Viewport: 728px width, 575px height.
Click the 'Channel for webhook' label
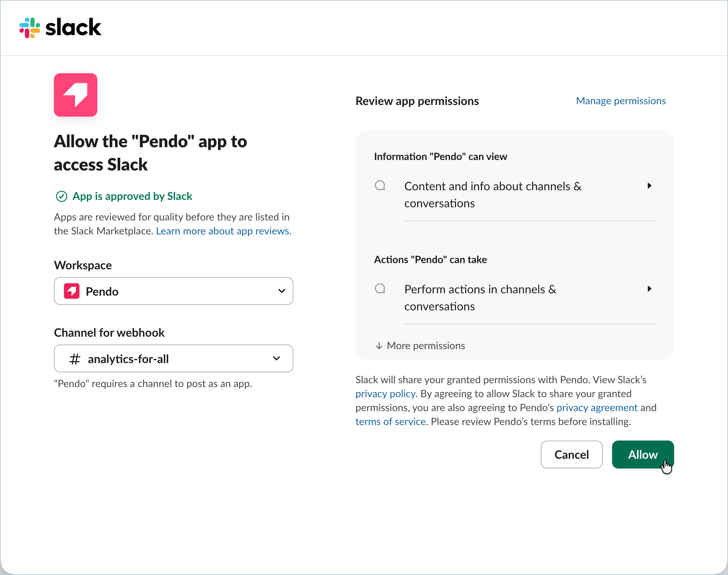(109, 333)
